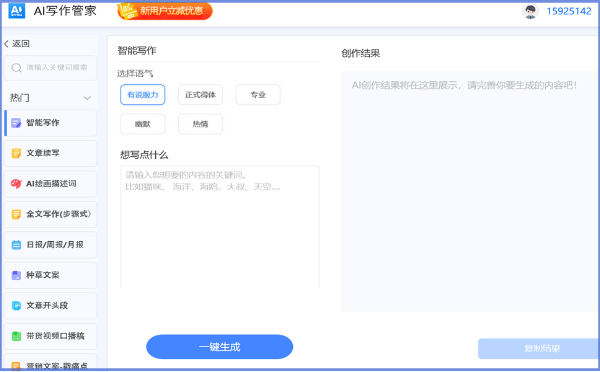Select the 正式得体 tone option
Viewport: 600px width, 372px height.
tap(200, 95)
